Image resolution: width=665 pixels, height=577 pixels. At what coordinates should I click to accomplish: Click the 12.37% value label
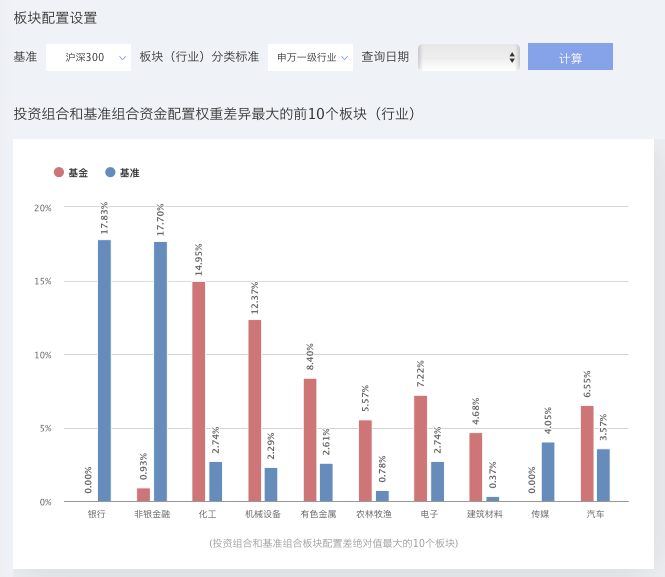click(x=254, y=298)
